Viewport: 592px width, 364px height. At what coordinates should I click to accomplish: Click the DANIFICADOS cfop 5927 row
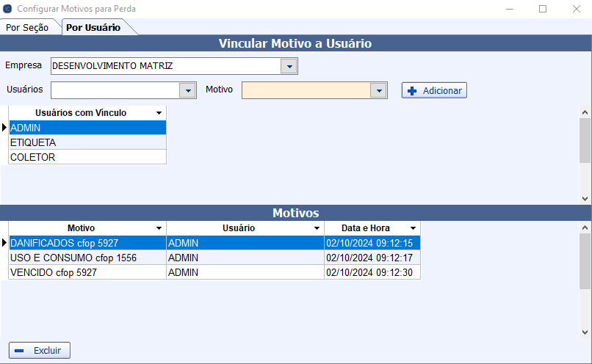[87, 243]
